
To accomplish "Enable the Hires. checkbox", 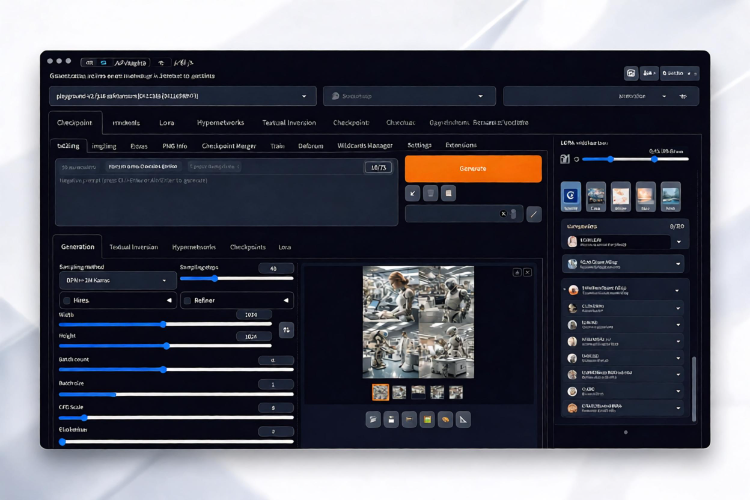I will pyautogui.click(x=67, y=300).
